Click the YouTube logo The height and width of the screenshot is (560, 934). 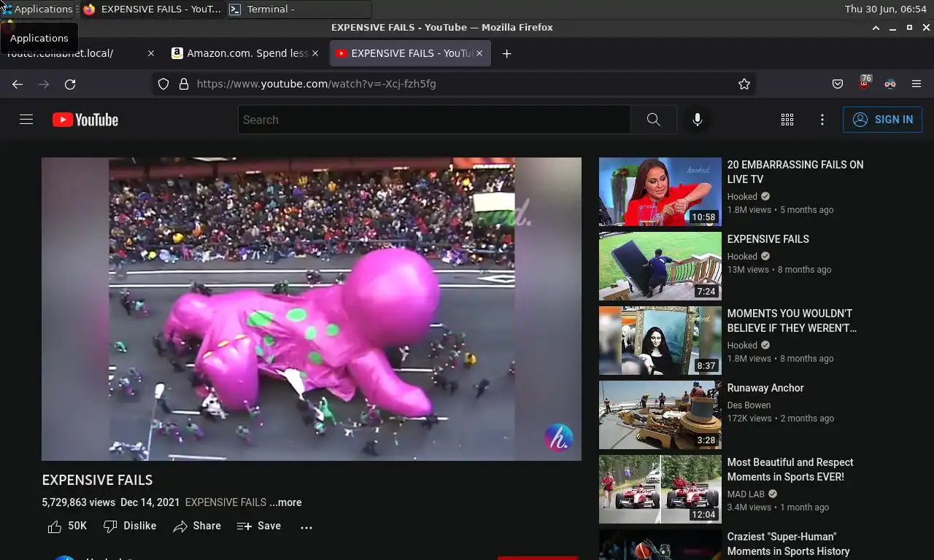click(85, 120)
